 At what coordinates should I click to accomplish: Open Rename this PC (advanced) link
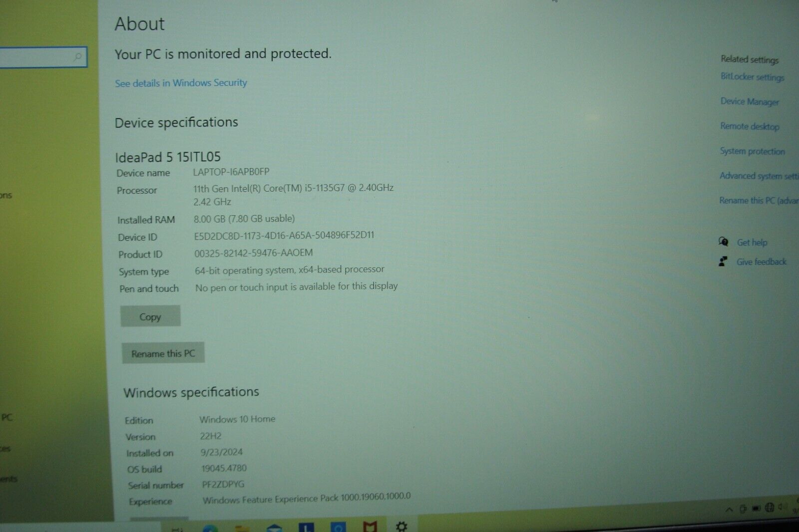759,200
